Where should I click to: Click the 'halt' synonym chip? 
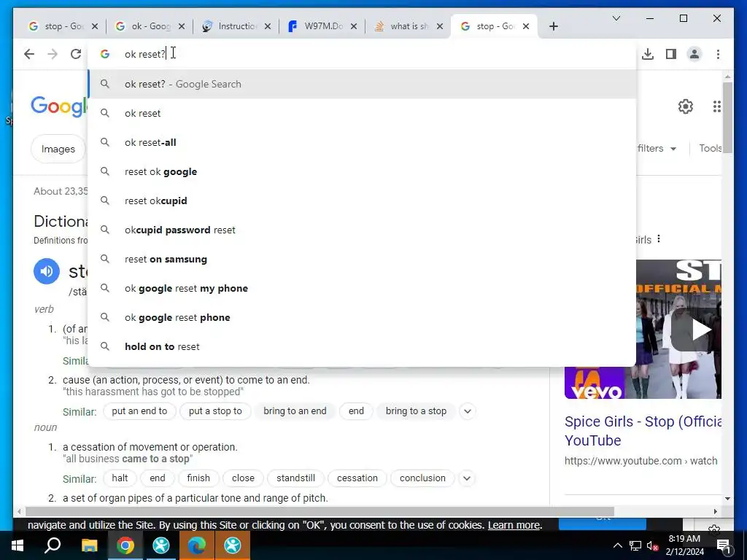(x=120, y=478)
